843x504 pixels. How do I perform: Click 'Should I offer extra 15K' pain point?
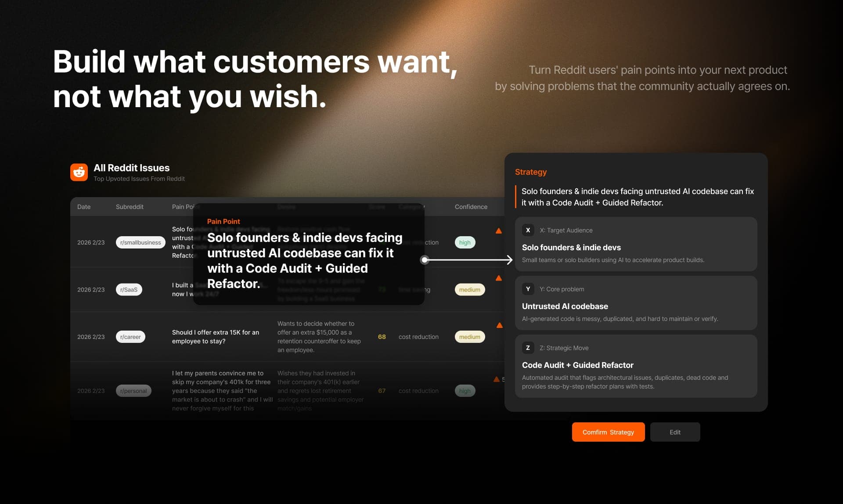coord(216,337)
